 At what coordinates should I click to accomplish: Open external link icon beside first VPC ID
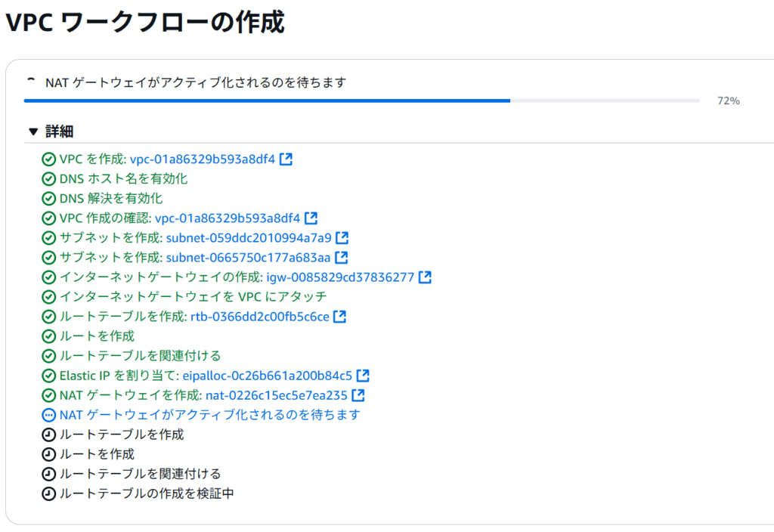point(286,159)
